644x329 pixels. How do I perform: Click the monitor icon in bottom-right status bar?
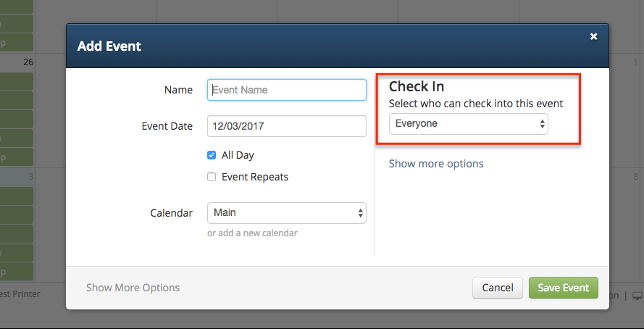(x=637, y=296)
